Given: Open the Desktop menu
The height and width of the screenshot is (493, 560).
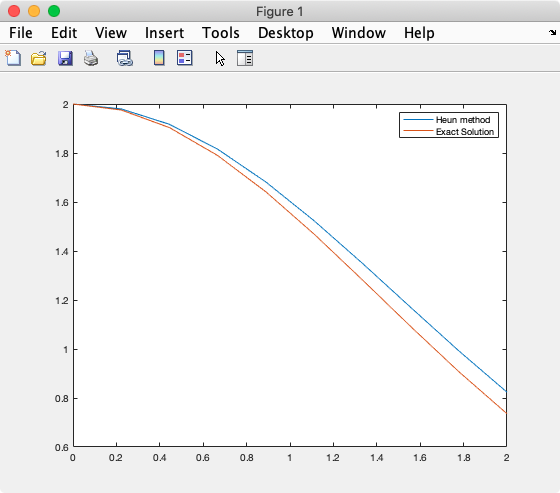Looking at the screenshot, I should click(286, 33).
